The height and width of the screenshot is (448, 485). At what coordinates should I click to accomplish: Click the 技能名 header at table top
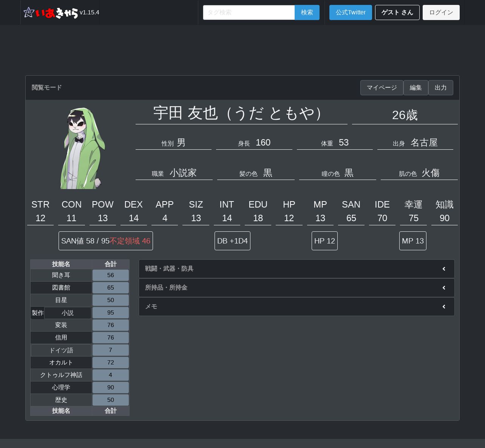point(61,264)
